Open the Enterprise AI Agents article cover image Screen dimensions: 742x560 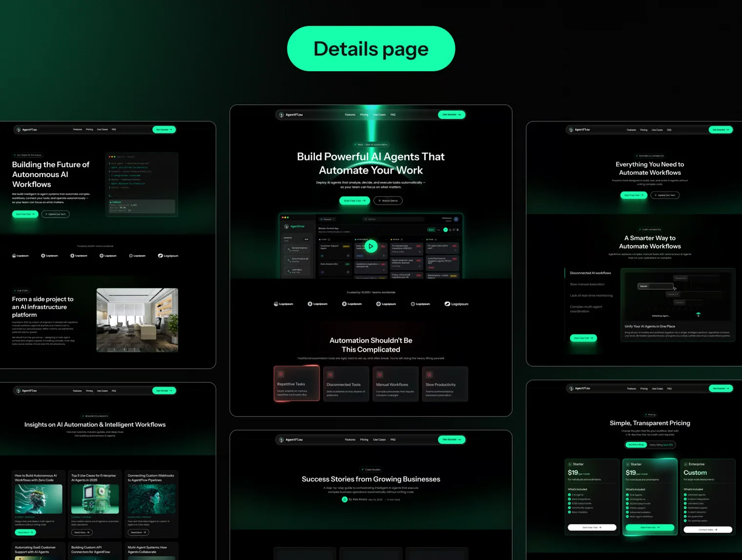coord(95,499)
